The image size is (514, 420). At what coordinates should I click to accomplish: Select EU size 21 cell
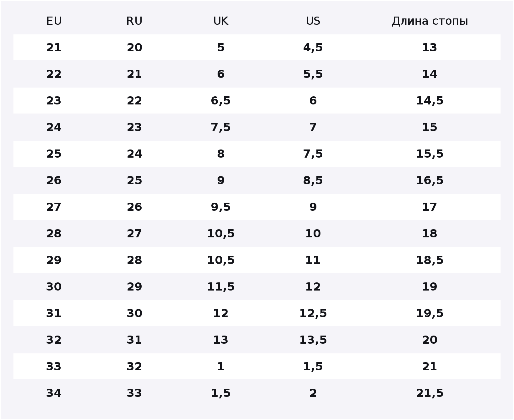[54, 48]
